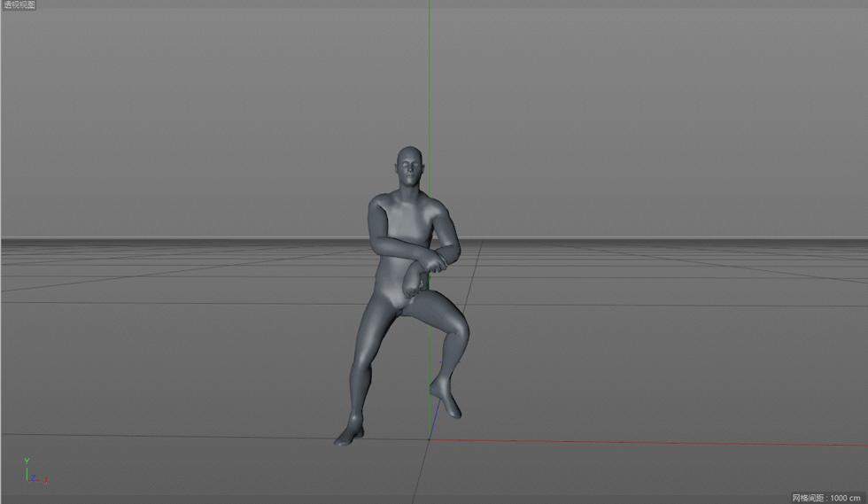Select the character model's head

[409, 167]
